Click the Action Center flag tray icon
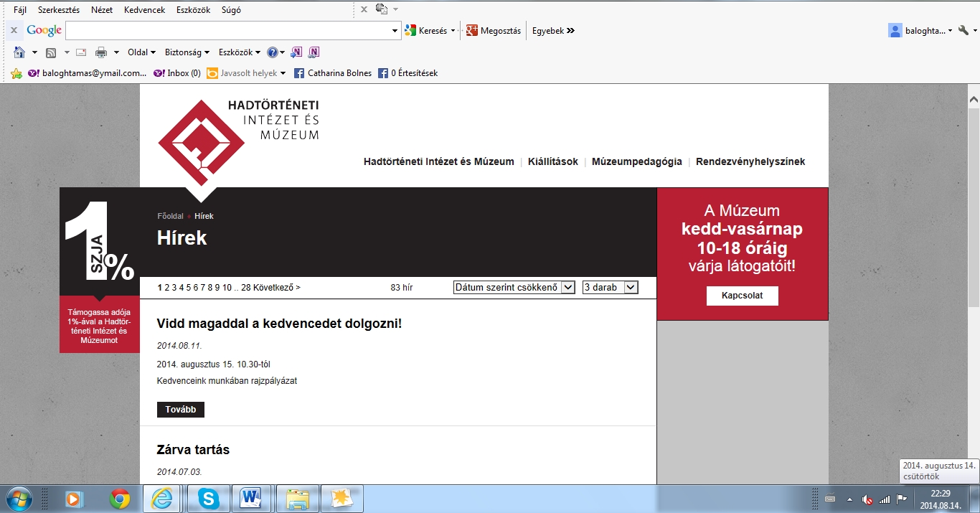Screen dimensions: 980x513 pyautogui.click(x=902, y=499)
